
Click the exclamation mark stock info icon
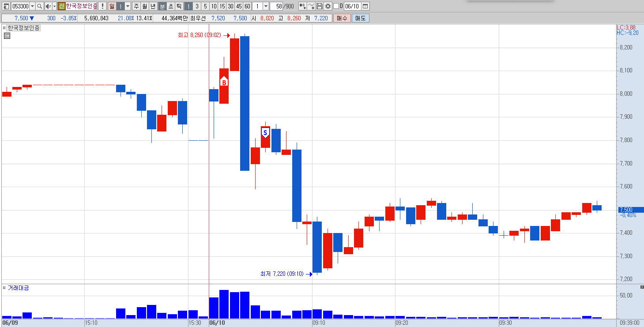click(102, 6)
